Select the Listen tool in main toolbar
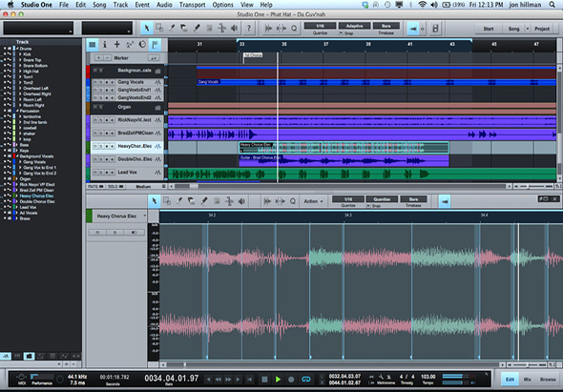This screenshot has width=563, height=392. tap(235, 28)
